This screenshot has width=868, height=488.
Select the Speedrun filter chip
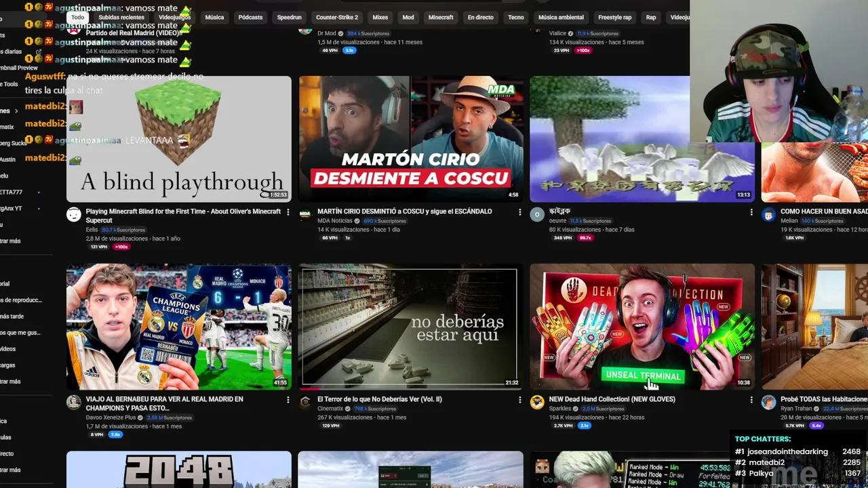pyautogui.click(x=290, y=17)
